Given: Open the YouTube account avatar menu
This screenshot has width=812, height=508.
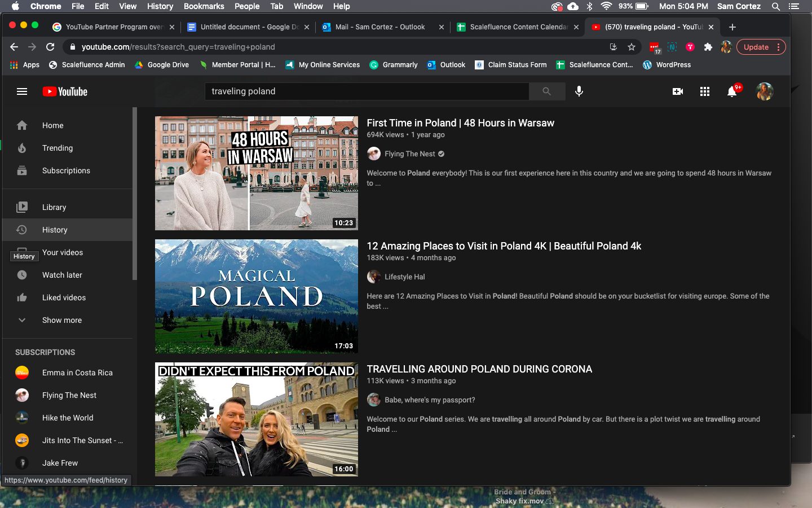Looking at the screenshot, I should coord(765,91).
